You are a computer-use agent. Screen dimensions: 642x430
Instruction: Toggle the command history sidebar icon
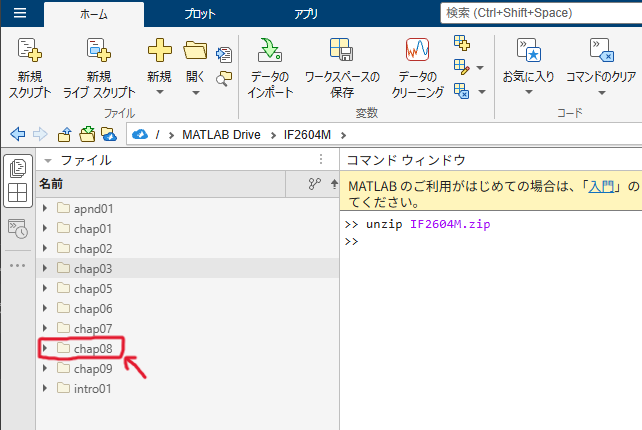pyautogui.click(x=18, y=229)
